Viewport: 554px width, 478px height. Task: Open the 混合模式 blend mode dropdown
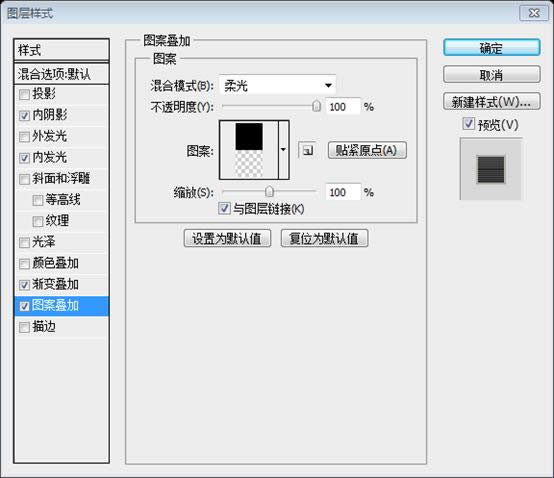click(x=277, y=85)
